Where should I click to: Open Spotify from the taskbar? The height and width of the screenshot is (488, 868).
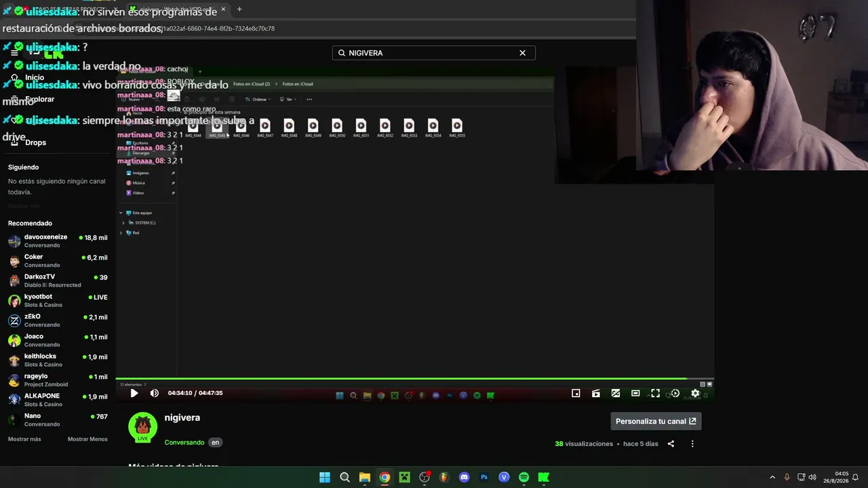(x=524, y=477)
